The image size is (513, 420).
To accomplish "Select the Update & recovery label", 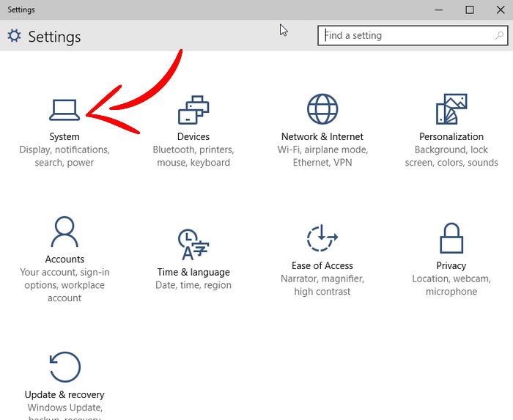I will pyautogui.click(x=64, y=394).
